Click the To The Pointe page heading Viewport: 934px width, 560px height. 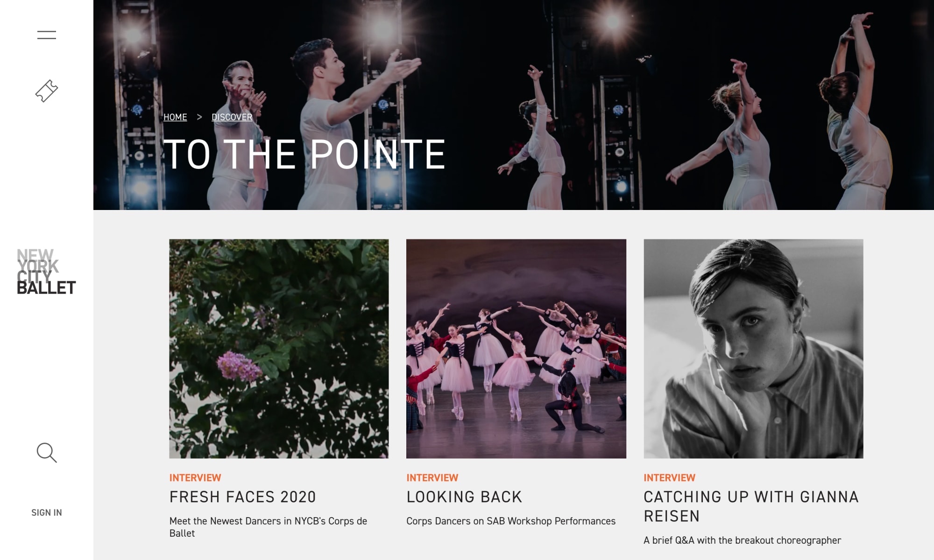(x=304, y=154)
